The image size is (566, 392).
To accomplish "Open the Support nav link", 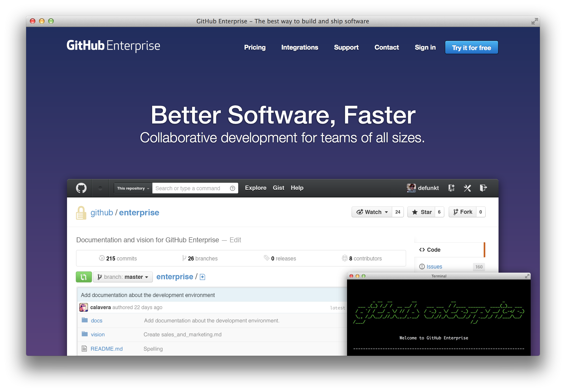I will coord(346,48).
